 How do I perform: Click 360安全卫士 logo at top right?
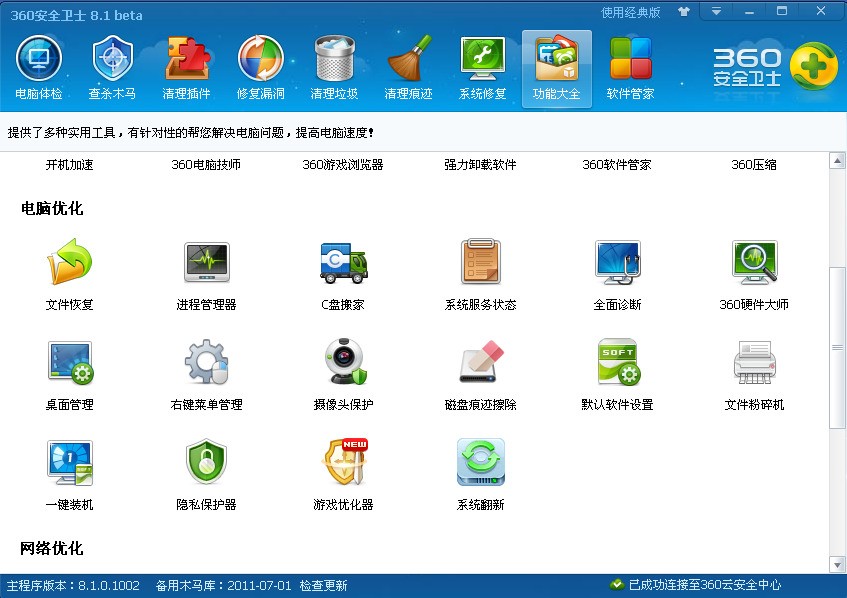coord(775,66)
